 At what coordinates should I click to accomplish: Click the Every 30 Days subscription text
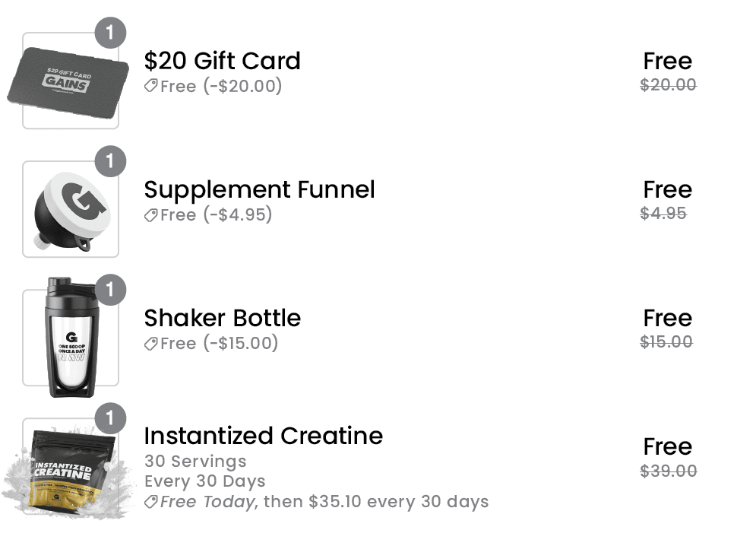tap(204, 481)
